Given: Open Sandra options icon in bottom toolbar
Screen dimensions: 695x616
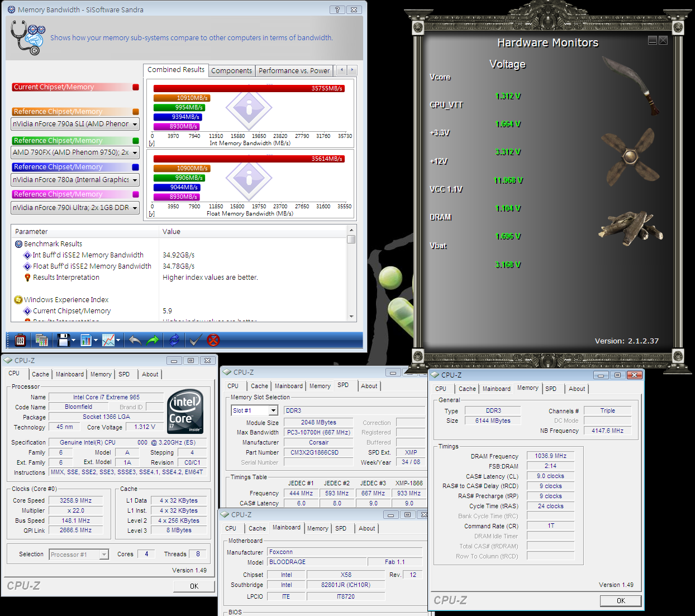Looking at the screenshot, I should pyautogui.click(x=20, y=340).
